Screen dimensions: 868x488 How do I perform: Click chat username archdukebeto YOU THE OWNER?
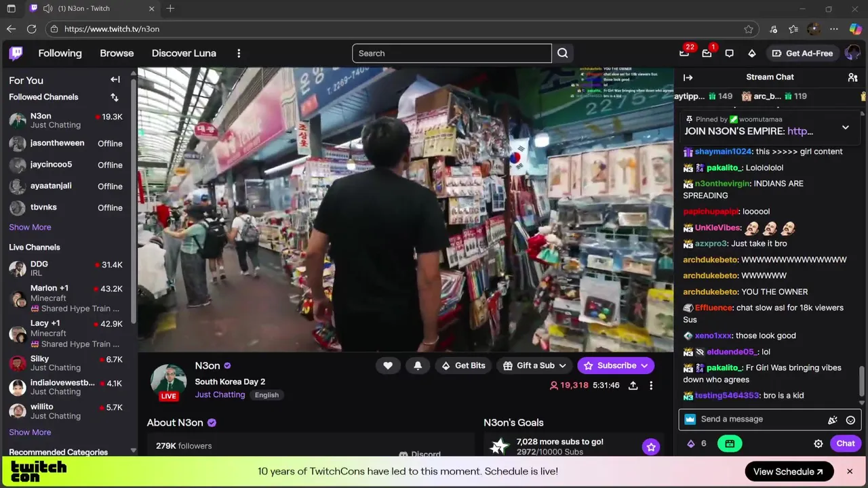coord(710,292)
